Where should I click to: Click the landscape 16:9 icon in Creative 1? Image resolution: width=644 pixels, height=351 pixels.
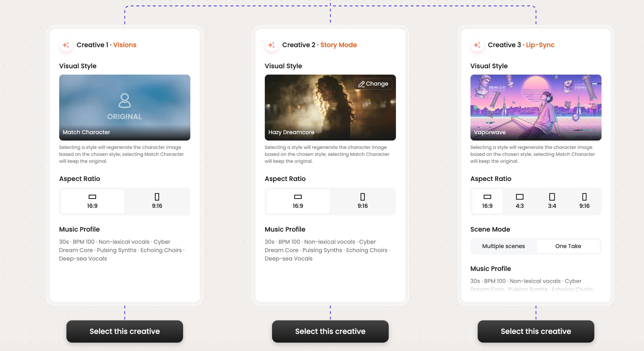click(x=92, y=197)
